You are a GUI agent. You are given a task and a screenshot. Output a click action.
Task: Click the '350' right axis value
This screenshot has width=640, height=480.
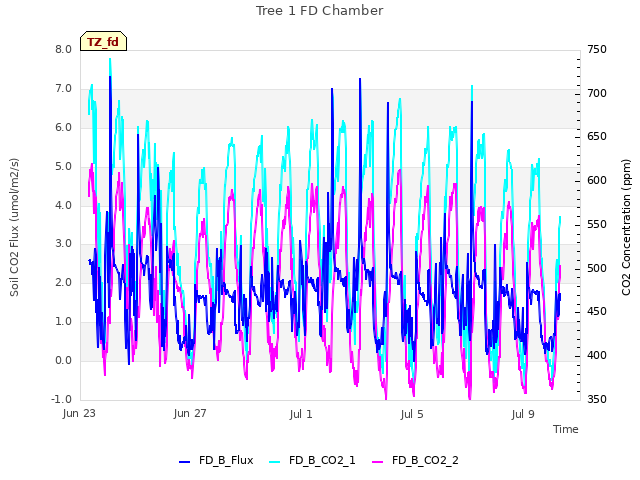[x=597, y=399]
